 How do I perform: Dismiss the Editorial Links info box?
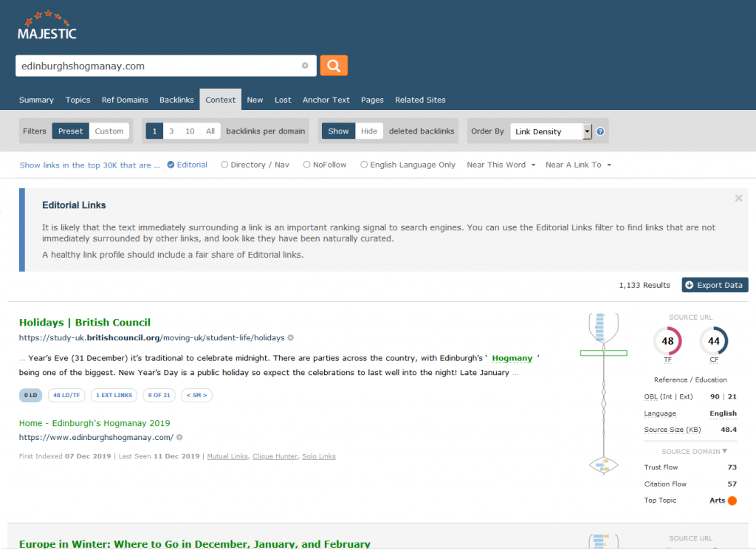tap(738, 198)
